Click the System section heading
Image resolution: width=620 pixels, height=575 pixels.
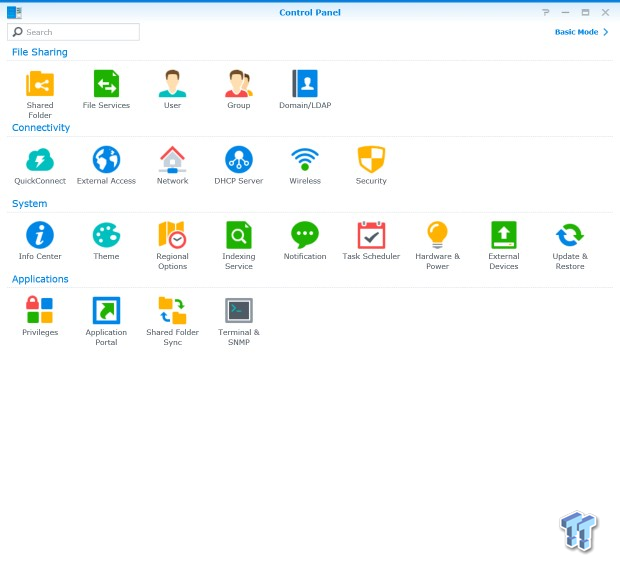tap(30, 204)
